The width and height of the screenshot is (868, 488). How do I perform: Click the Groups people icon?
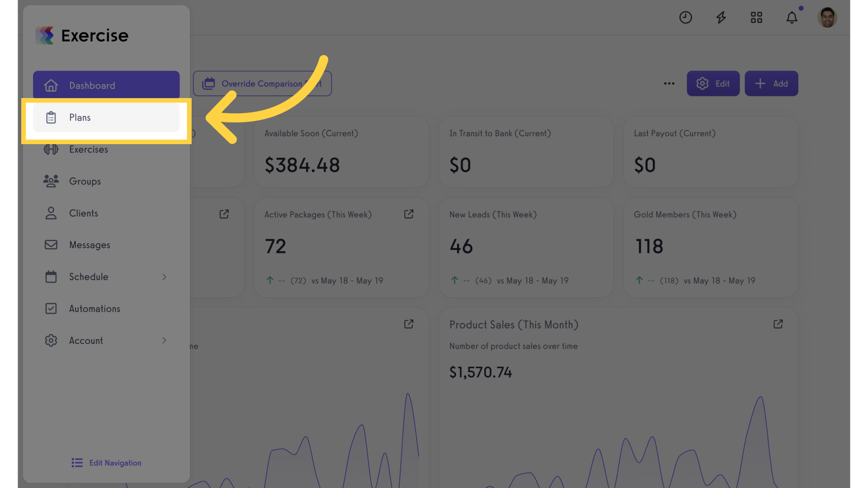click(51, 181)
